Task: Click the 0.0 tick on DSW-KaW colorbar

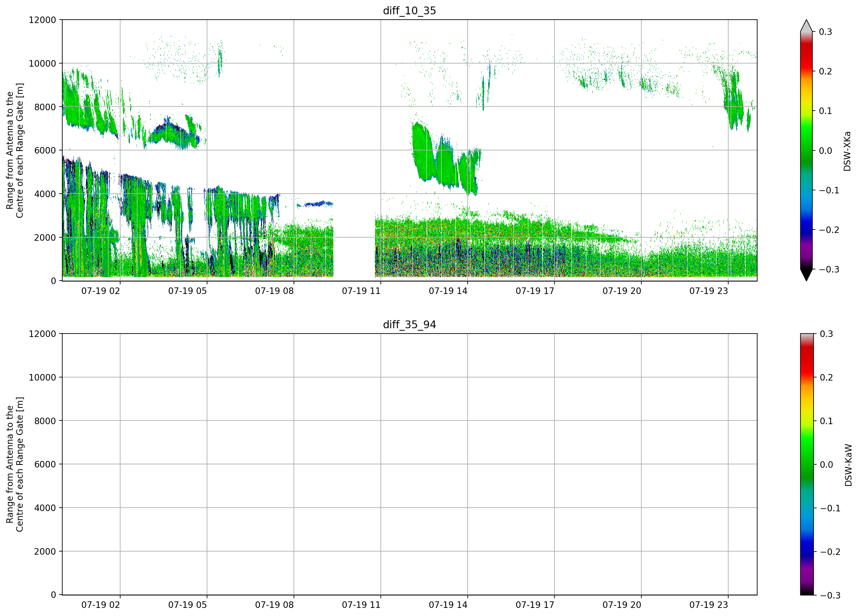Action: (x=826, y=464)
